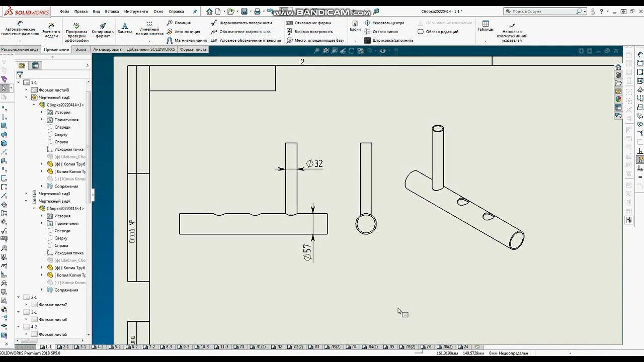This screenshot has width=644, height=362.
Task: Click Осевая линия (Centerline) tool
Action: coord(381,32)
